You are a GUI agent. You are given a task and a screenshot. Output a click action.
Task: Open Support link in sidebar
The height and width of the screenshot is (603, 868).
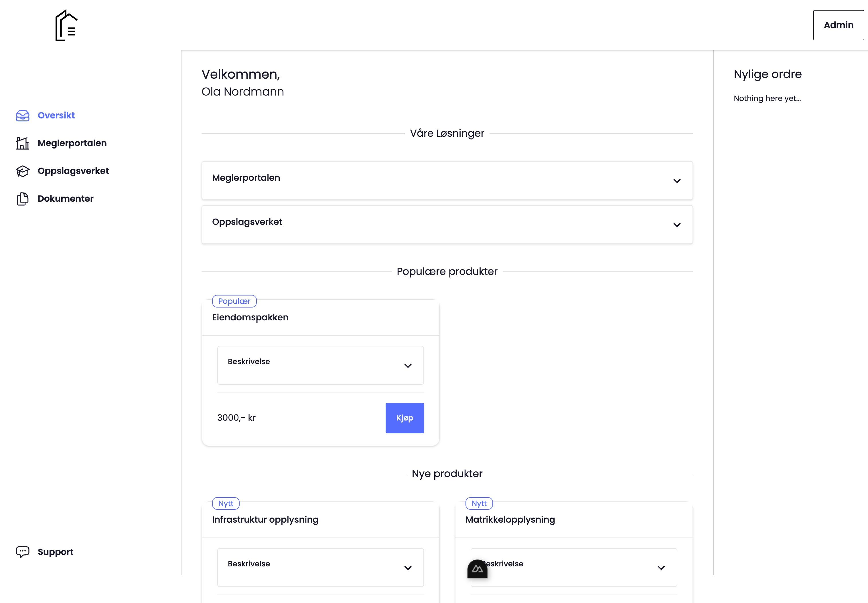point(55,552)
